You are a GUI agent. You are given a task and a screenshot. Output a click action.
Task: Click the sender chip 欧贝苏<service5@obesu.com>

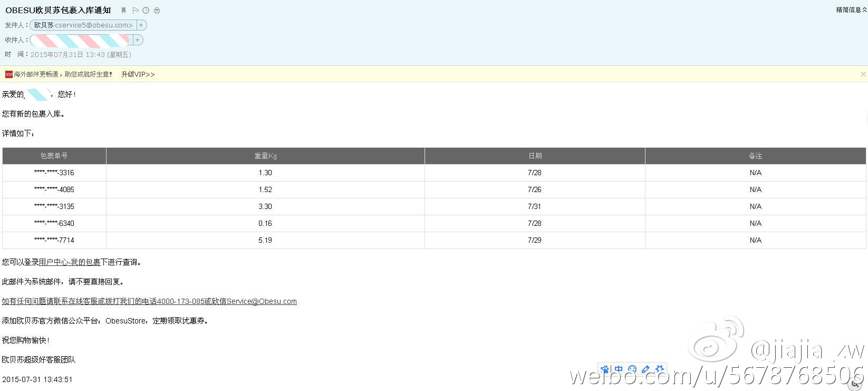83,25
